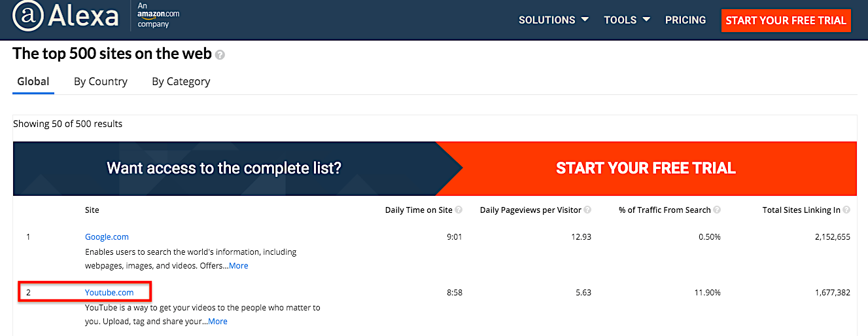Click the large Start Your Free Trial banner

(x=646, y=168)
